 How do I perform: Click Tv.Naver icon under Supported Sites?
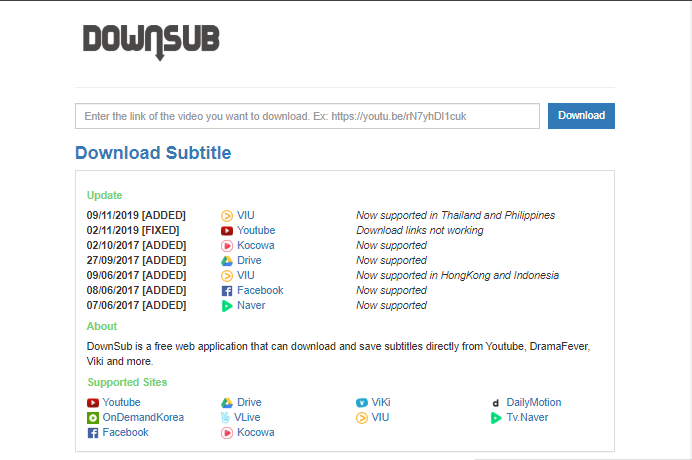496,418
